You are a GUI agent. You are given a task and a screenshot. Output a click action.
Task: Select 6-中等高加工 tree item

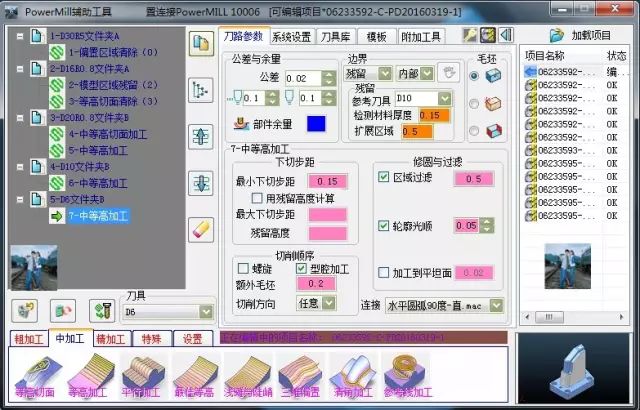[x=98, y=183]
